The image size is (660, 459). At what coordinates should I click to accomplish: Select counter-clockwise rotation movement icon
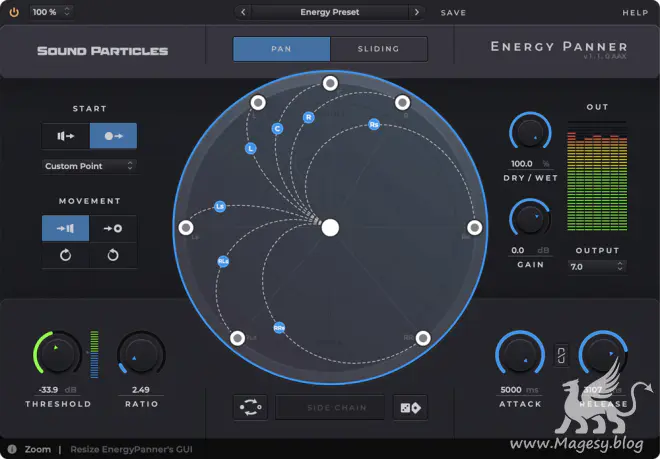click(113, 255)
